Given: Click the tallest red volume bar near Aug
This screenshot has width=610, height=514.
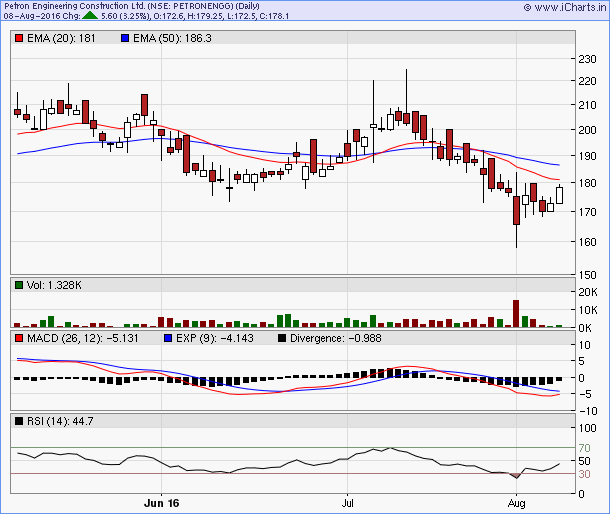Looking at the screenshot, I should click(516, 313).
